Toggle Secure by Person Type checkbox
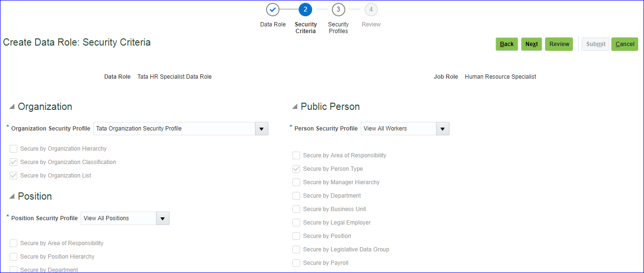Viewport: 644px width, 273px height. pyautogui.click(x=296, y=169)
